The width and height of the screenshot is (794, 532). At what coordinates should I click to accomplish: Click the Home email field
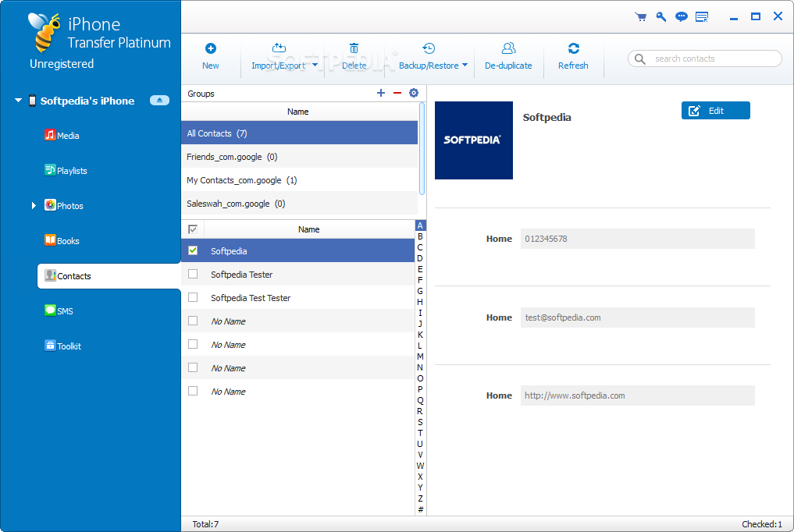click(x=638, y=317)
